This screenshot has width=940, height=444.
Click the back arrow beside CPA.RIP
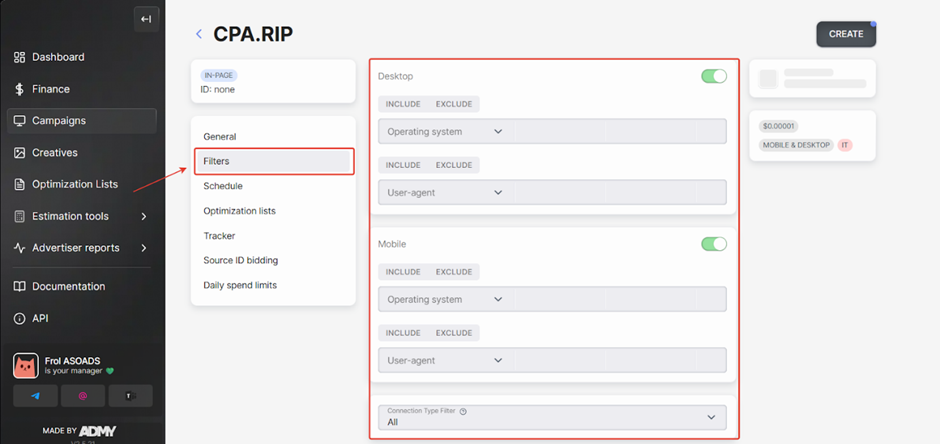[x=199, y=34]
